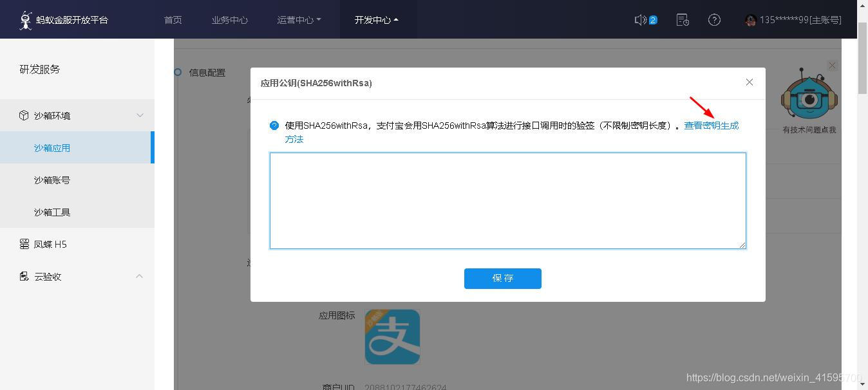Open 查看密钥生成方法 link
The height and width of the screenshot is (390, 868).
(711, 125)
